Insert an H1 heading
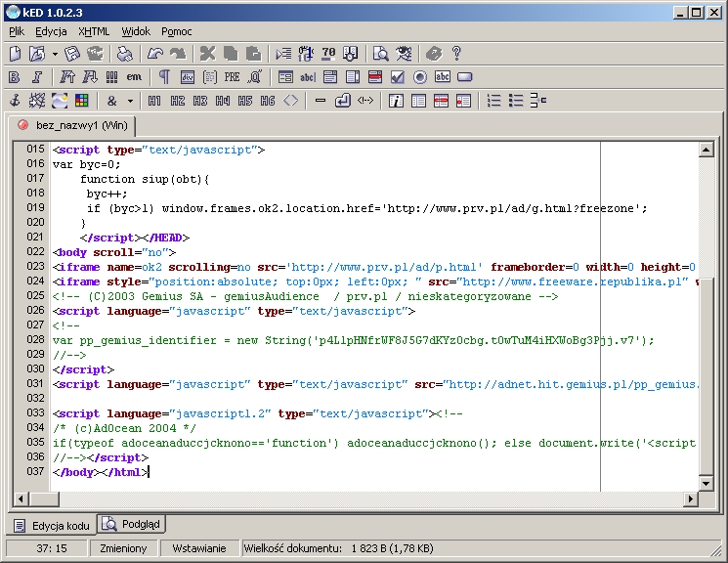Viewport: 728px width, 563px height. (x=154, y=101)
